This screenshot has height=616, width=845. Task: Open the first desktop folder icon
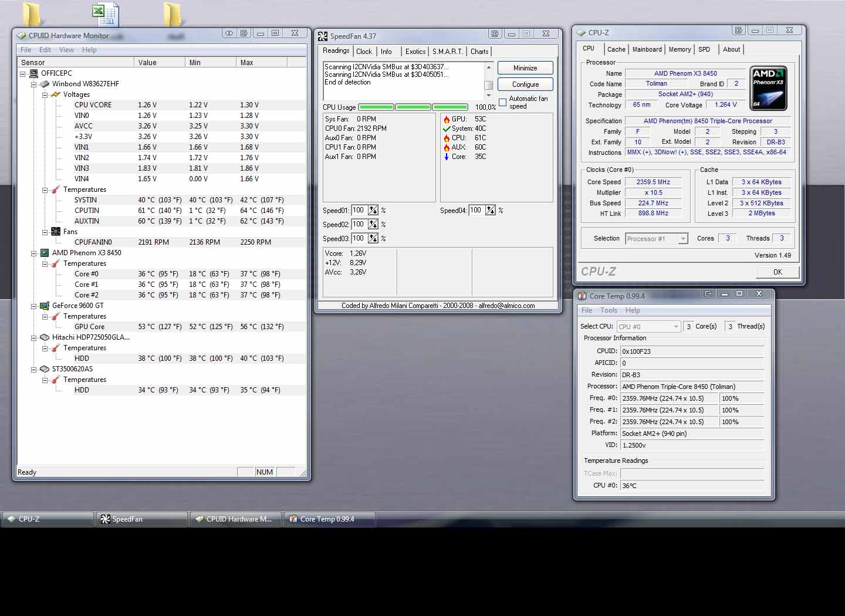(32, 15)
